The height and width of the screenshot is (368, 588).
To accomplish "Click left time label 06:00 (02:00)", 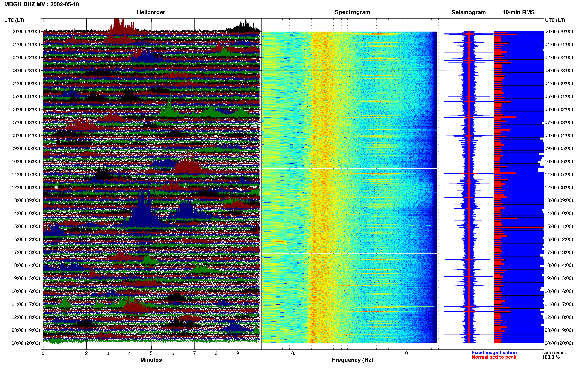I will (26, 109).
